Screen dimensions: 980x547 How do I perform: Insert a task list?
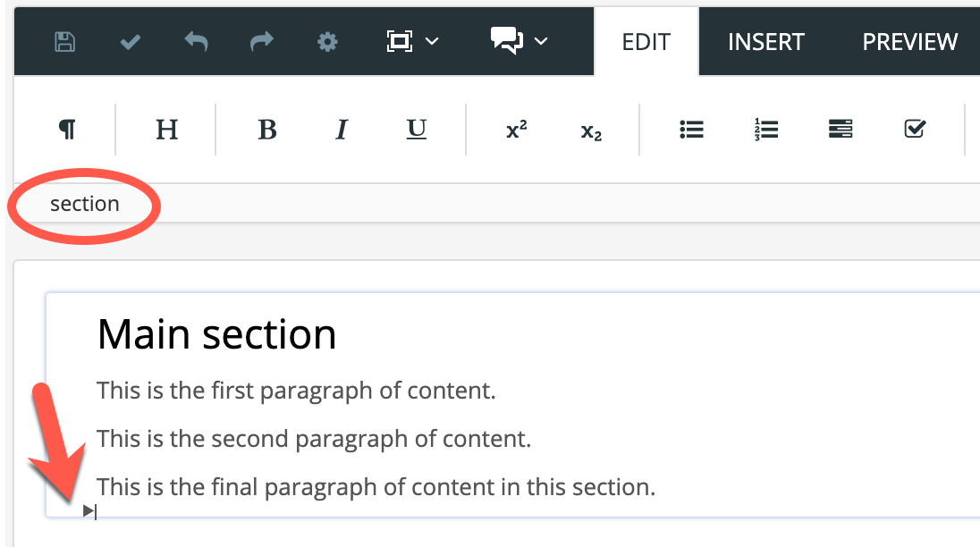914,130
